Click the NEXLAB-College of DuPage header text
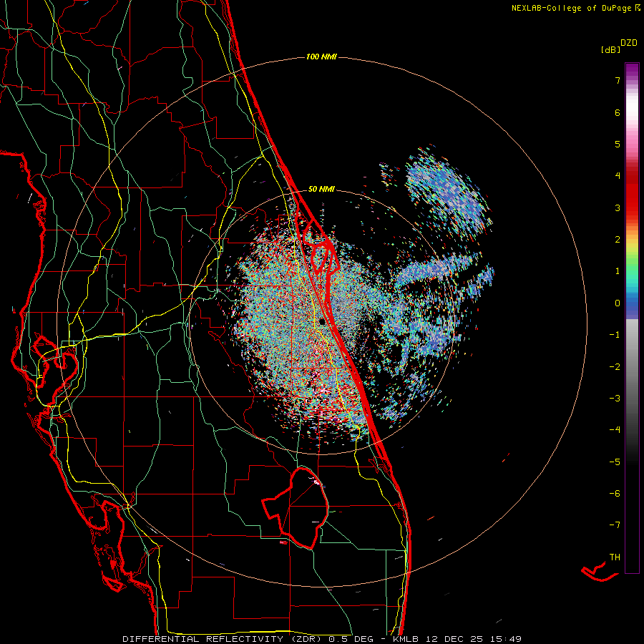 click(576, 8)
